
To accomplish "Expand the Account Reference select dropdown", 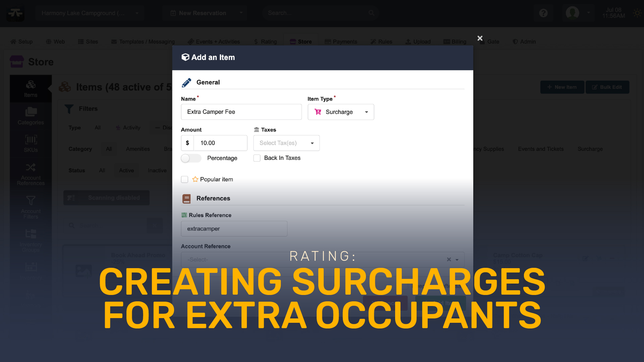I will tap(457, 260).
